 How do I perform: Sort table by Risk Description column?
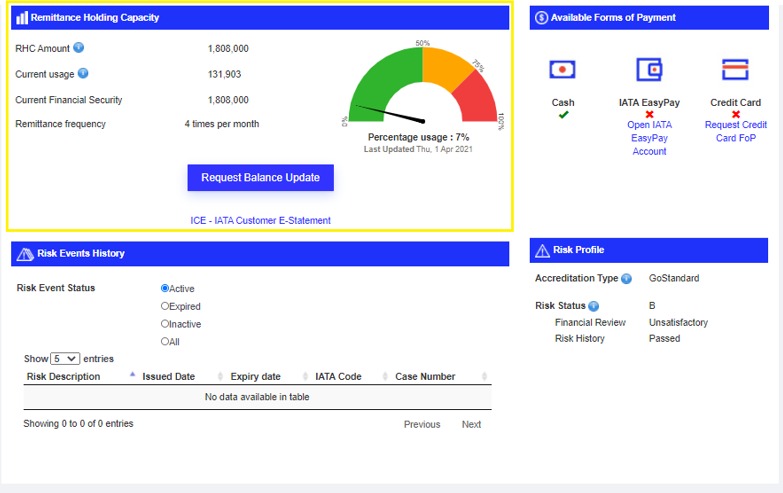[x=64, y=377]
